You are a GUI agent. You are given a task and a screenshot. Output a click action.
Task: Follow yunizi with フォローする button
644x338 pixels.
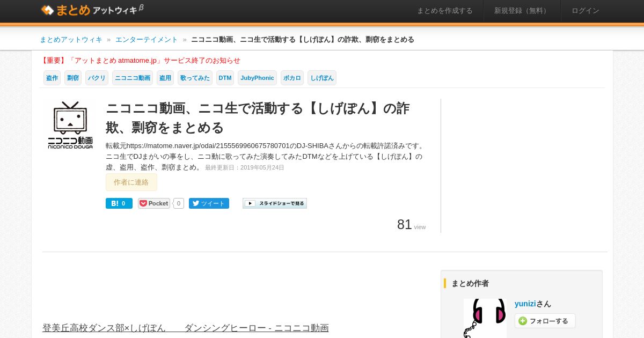pyautogui.click(x=545, y=321)
